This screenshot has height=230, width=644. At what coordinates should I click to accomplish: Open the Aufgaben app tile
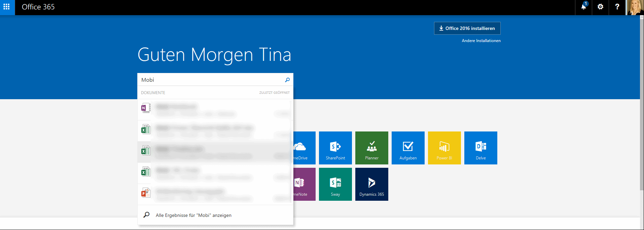tap(408, 148)
